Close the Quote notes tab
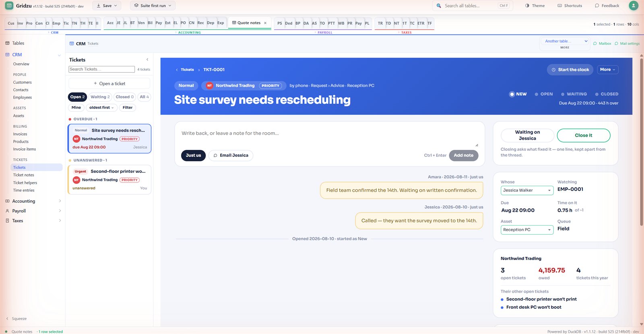 tap(265, 23)
